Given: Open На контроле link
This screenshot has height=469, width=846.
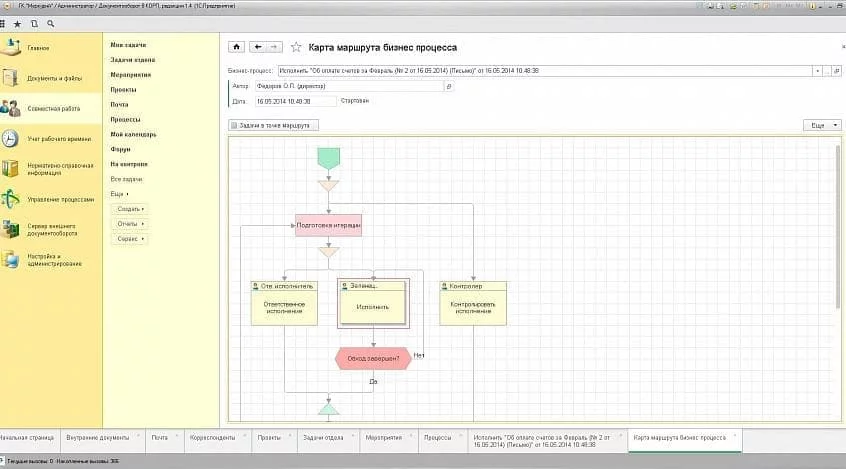Looking at the screenshot, I should tap(129, 164).
